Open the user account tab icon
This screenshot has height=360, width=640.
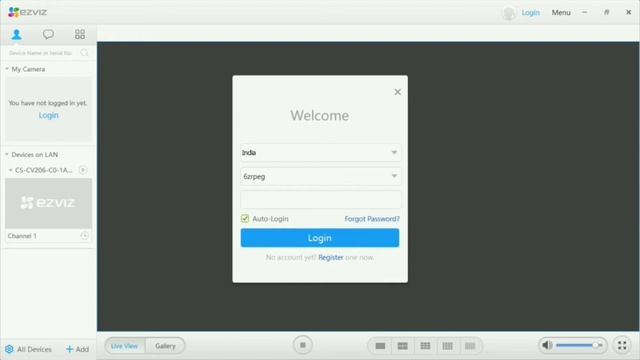[16, 34]
